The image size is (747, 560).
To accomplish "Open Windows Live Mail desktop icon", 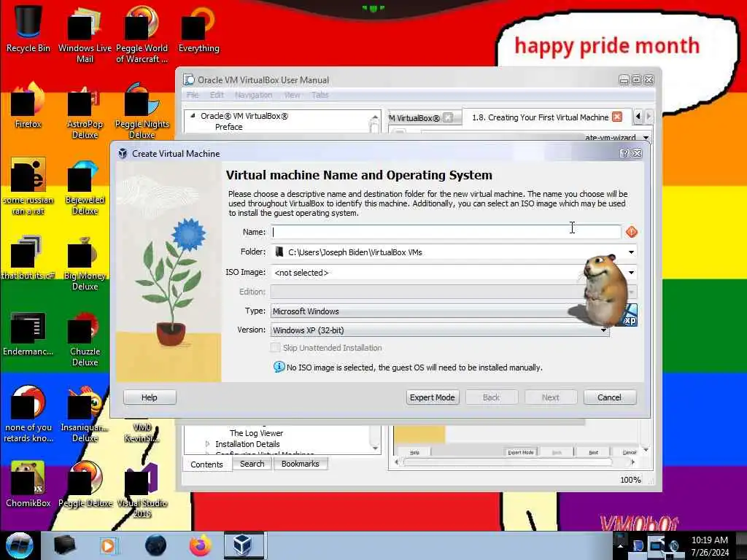I will (x=85, y=34).
